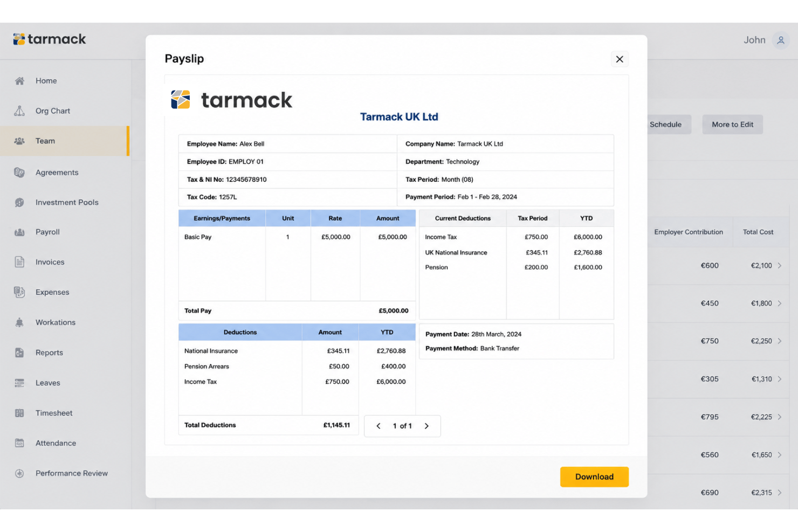Expand the row with total cost €2,225
The width and height of the screenshot is (798, 532).
[x=780, y=417]
